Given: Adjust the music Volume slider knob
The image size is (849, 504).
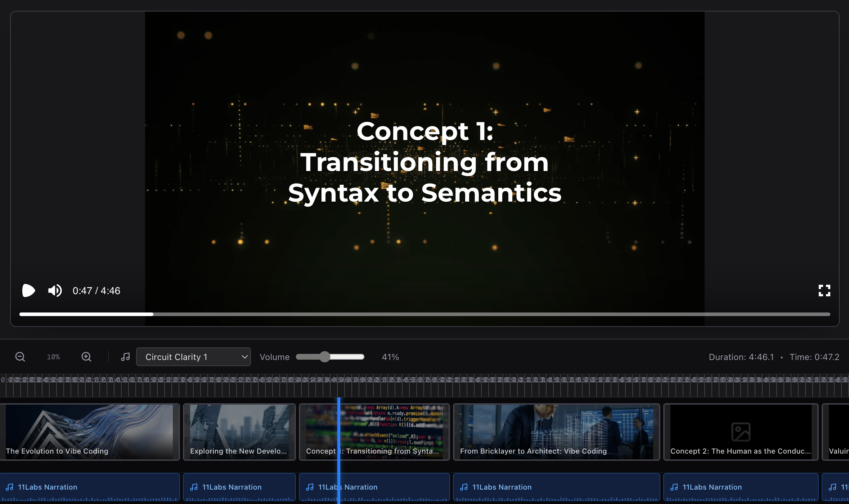Looking at the screenshot, I should [x=325, y=357].
